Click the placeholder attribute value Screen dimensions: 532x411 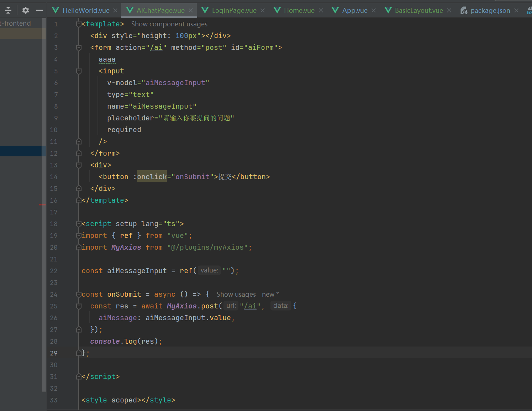click(196, 118)
